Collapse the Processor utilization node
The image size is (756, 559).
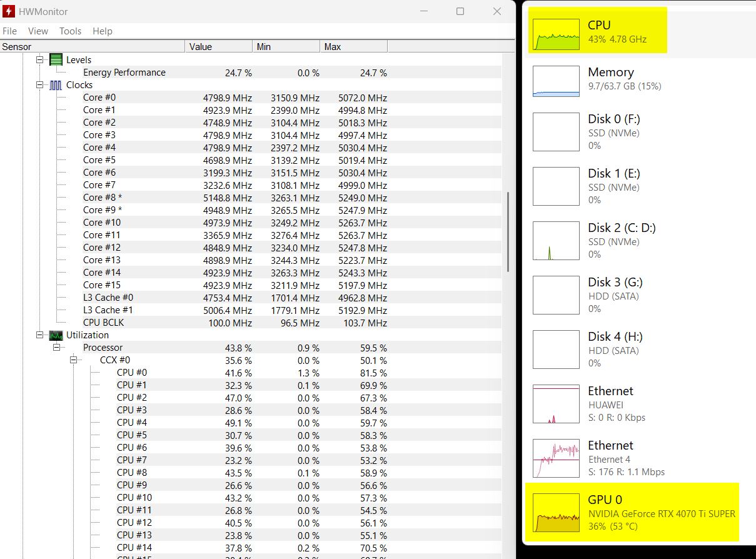[x=56, y=348]
